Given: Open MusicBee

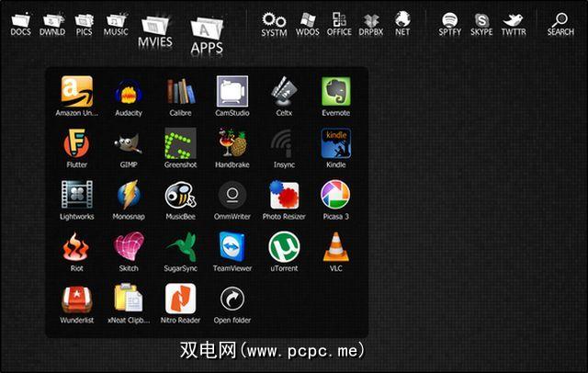Looking at the screenshot, I should (x=180, y=199).
